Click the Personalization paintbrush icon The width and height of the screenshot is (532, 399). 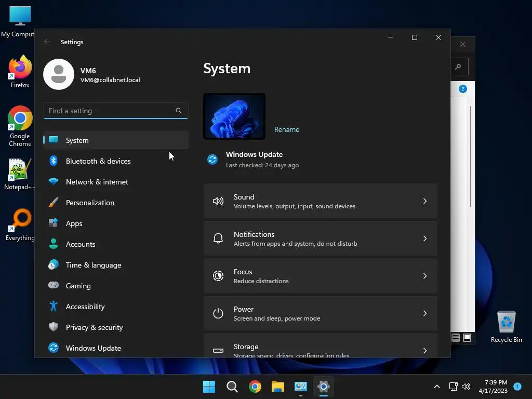click(54, 202)
